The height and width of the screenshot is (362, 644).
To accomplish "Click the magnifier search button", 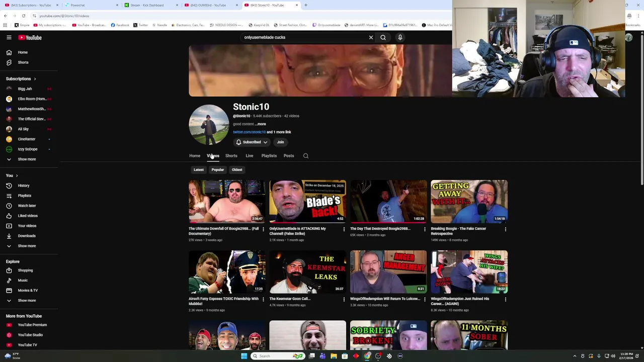I will coord(383,37).
